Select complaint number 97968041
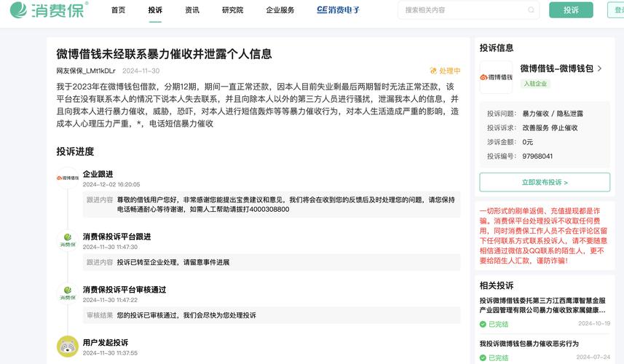624x364 pixels. tap(537, 156)
